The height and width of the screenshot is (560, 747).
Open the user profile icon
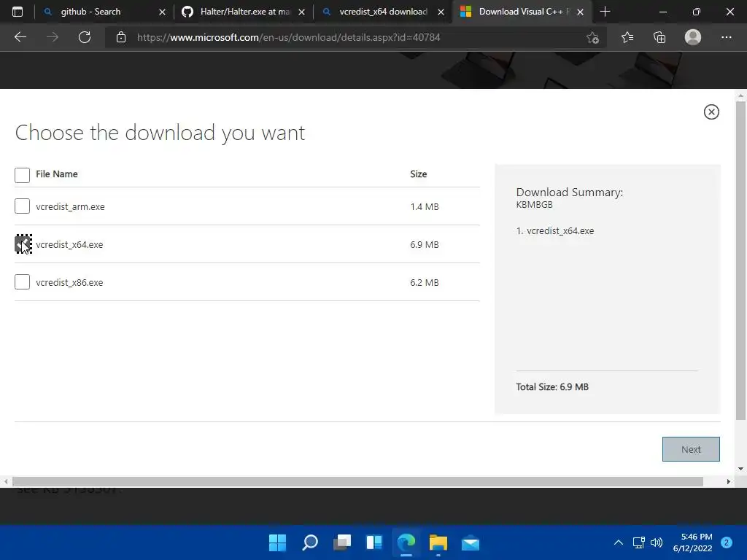[x=693, y=37]
